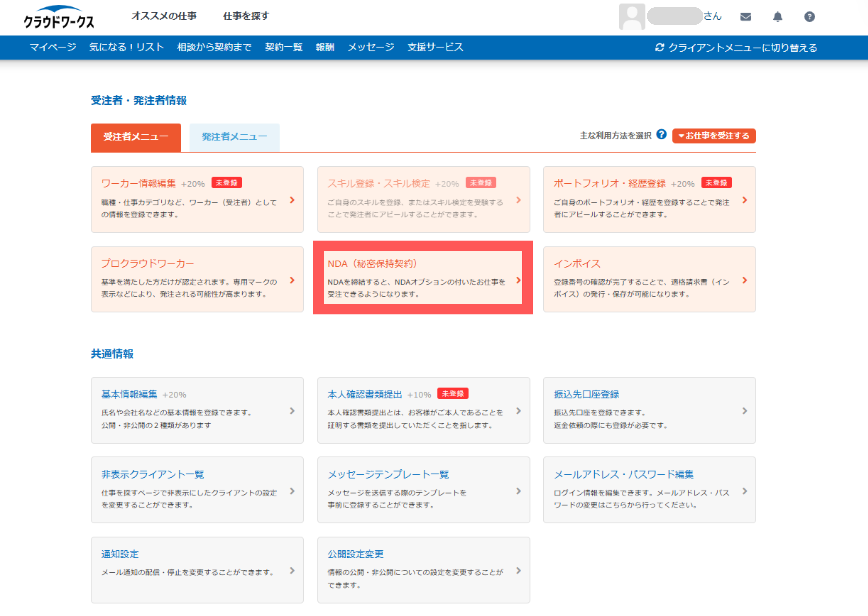Click the arrow on the 公開設定変更 card
This screenshot has height=616, width=868.
click(x=518, y=570)
